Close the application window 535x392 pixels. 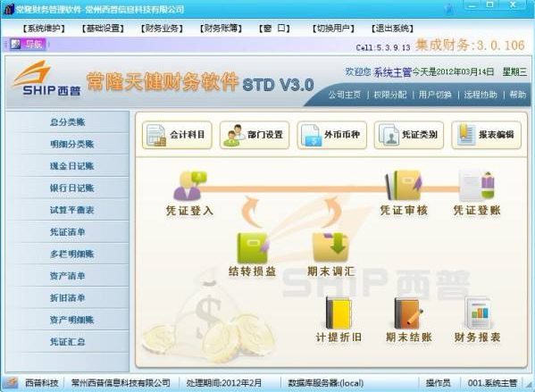pyautogui.click(x=514, y=5)
